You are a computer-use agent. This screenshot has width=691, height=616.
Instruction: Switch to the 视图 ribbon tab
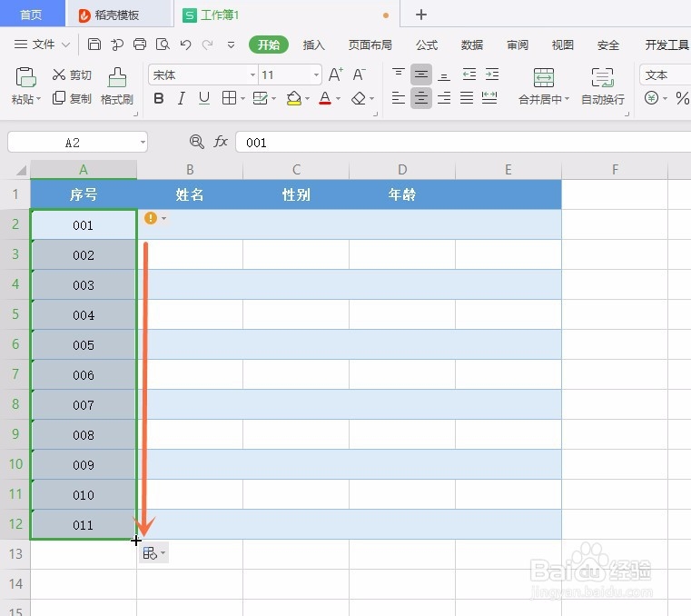[563, 45]
